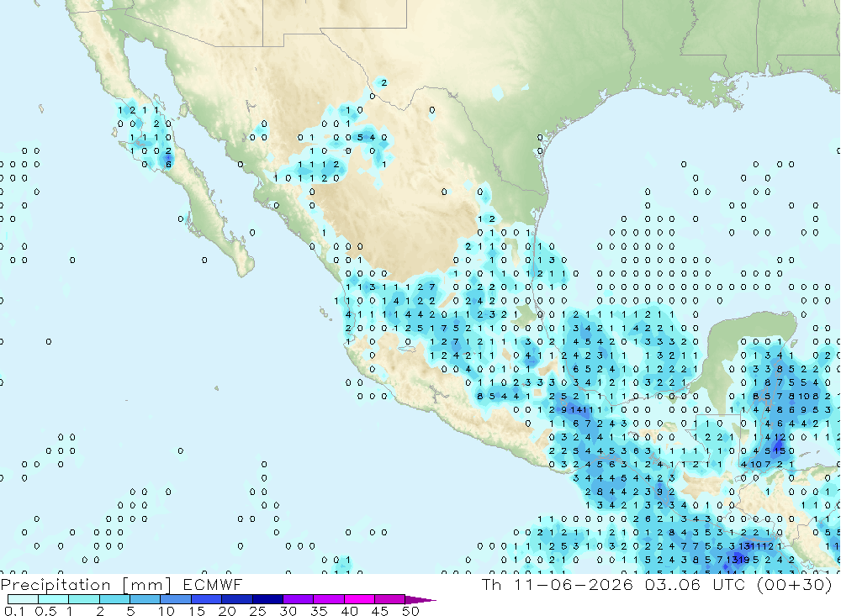Click legend tick label "20"
This screenshot has height=616, width=841.
click(x=227, y=611)
